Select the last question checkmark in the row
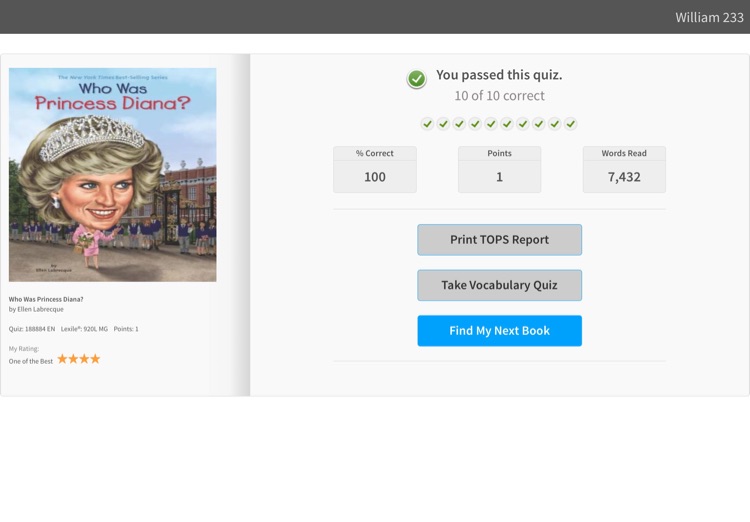 pos(570,124)
